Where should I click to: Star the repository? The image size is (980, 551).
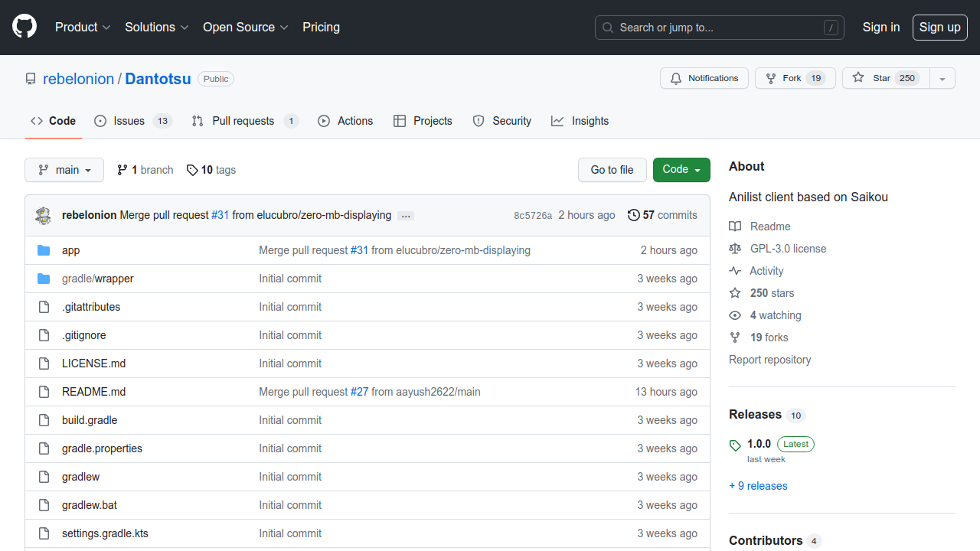pos(886,78)
